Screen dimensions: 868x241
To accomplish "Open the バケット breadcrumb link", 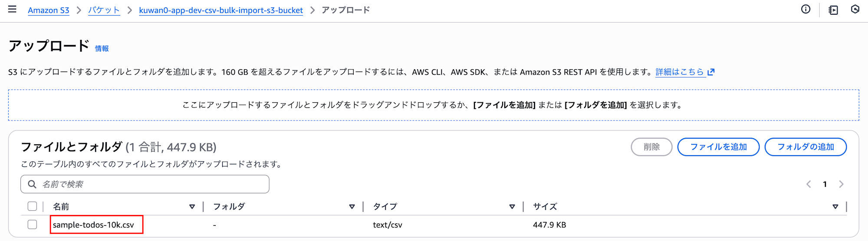I will coord(104,10).
